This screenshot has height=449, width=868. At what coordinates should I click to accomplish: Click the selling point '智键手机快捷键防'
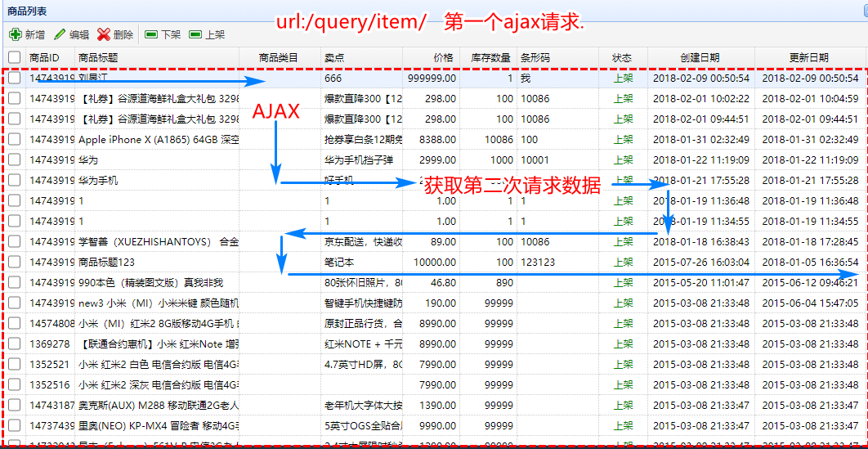363,303
